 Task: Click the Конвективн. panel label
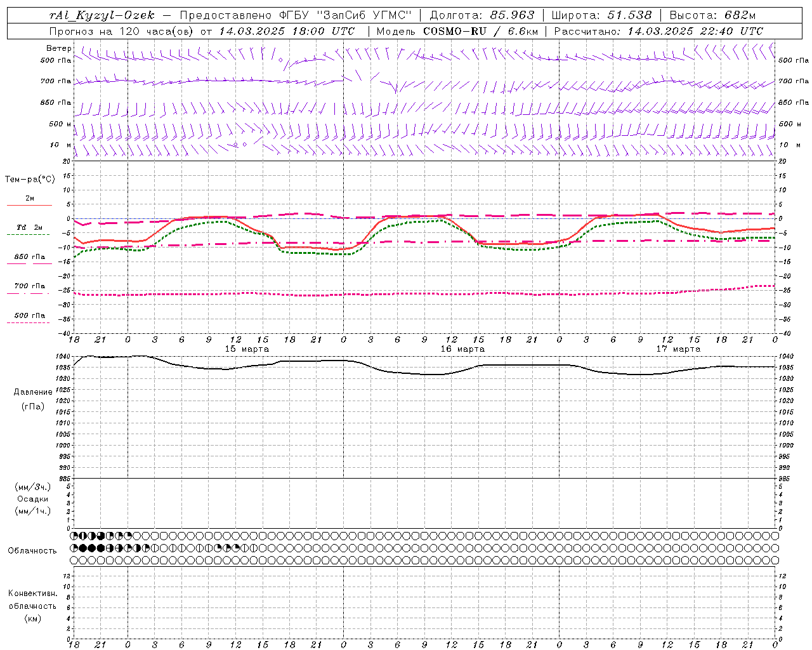click(x=32, y=594)
